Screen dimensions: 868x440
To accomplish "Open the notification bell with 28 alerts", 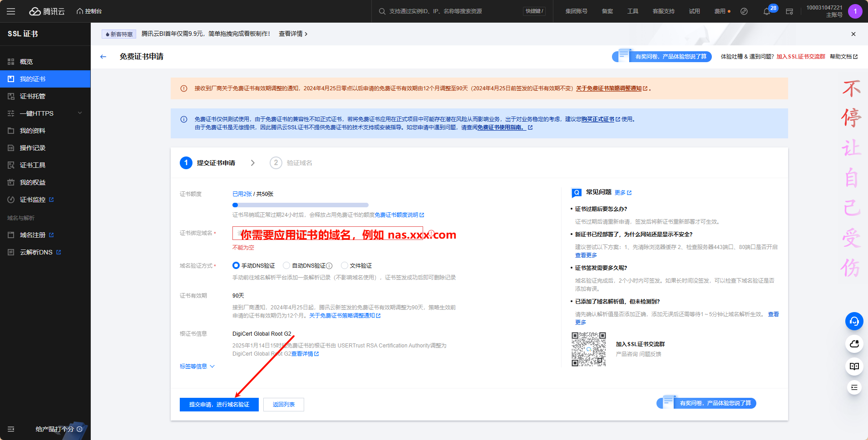I will pyautogui.click(x=767, y=11).
